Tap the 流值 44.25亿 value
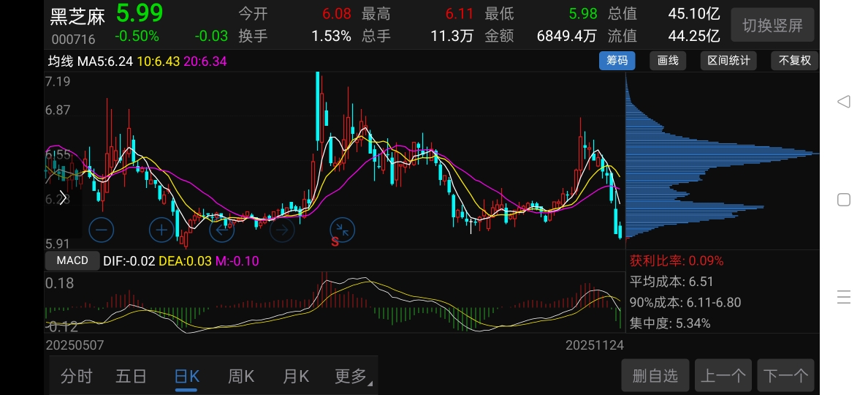This screenshot has width=868, height=395. (694, 36)
